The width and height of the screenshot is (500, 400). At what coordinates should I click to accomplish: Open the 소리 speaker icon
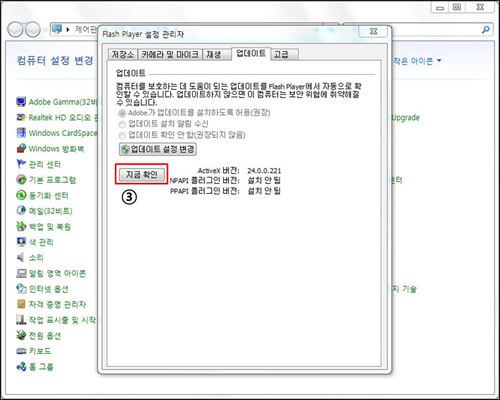21,257
